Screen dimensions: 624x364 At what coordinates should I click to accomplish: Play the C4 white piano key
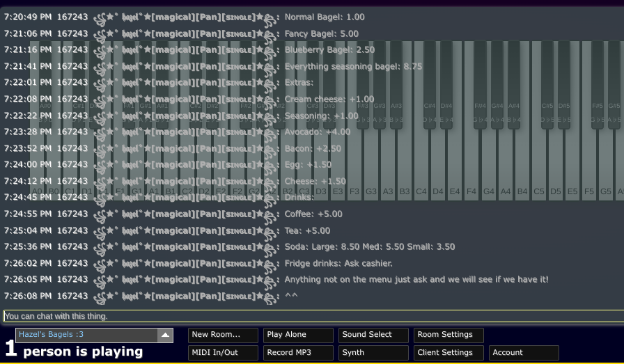421,167
